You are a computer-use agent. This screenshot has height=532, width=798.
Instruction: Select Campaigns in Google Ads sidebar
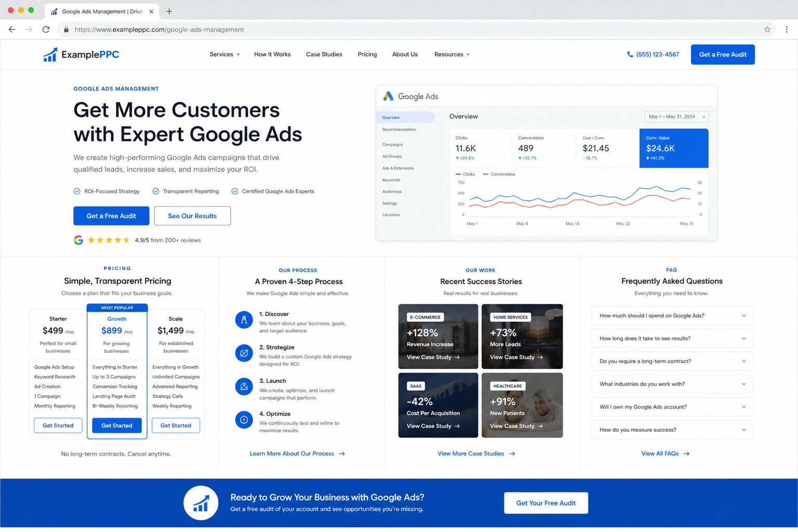393,144
